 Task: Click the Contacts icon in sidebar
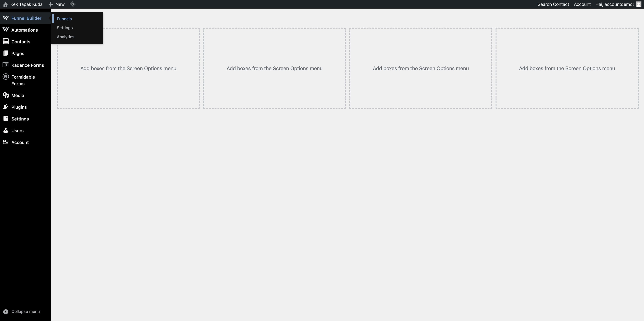[x=6, y=41]
